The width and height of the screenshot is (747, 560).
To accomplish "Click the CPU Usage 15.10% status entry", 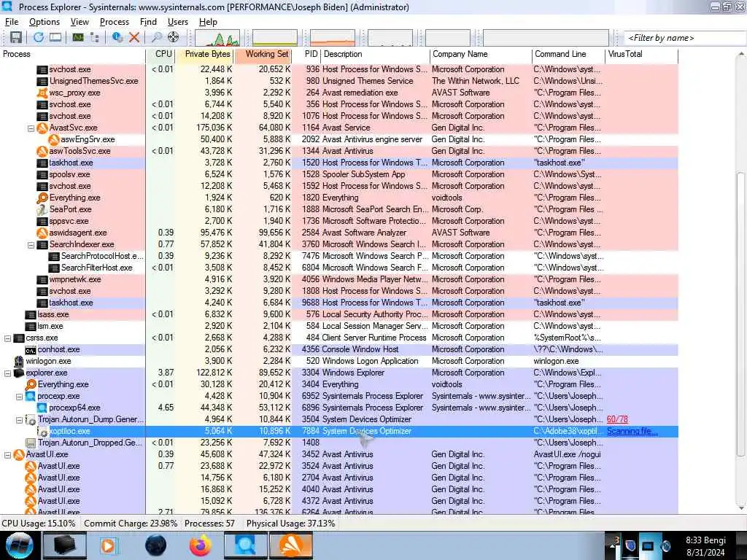I will pyautogui.click(x=39, y=524).
